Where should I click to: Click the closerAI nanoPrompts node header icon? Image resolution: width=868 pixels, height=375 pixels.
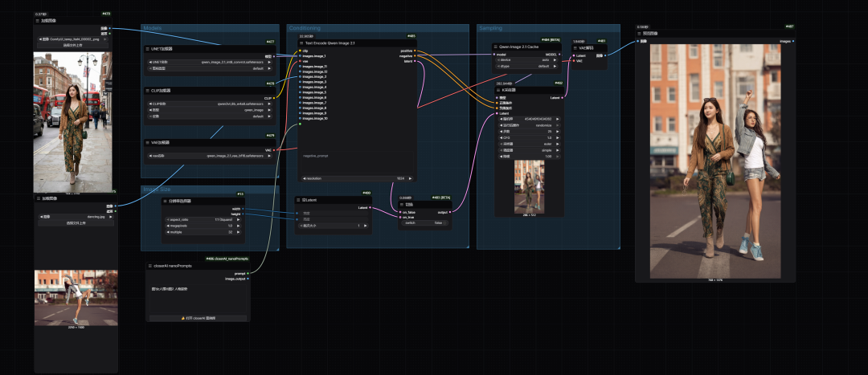pyautogui.click(x=150, y=266)
